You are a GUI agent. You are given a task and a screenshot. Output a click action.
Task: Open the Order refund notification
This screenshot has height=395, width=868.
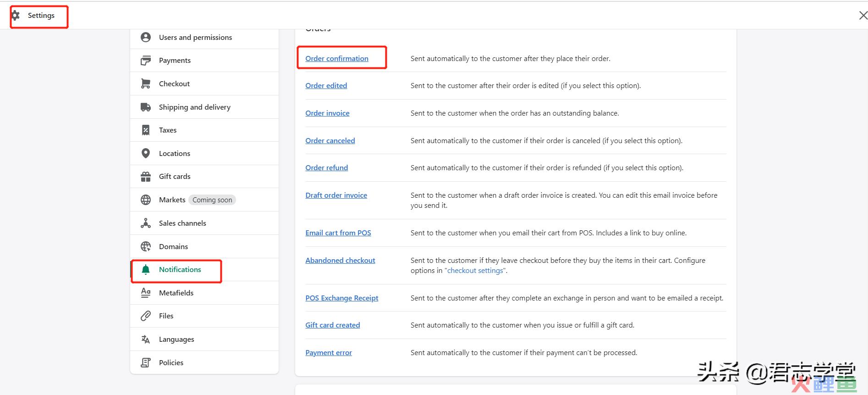tap(327, 167)
